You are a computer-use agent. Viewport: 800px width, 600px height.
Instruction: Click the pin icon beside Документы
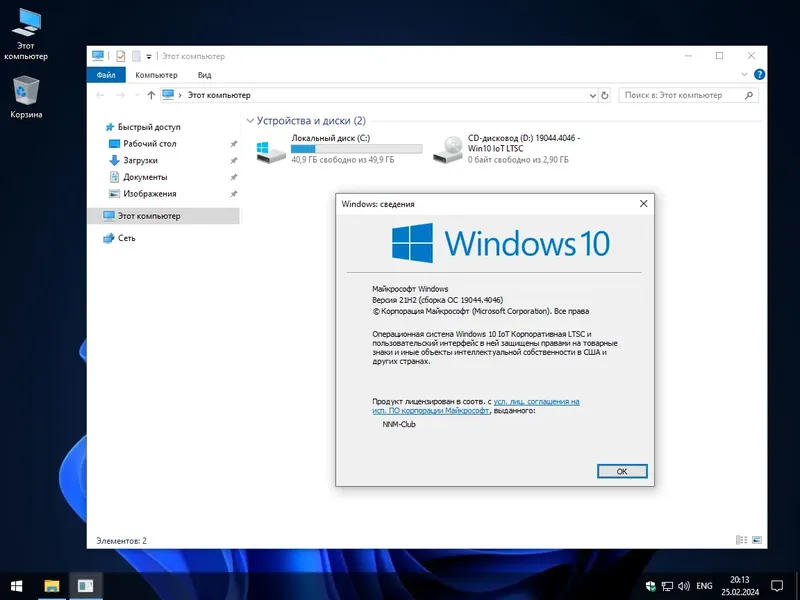click(234, 177)
